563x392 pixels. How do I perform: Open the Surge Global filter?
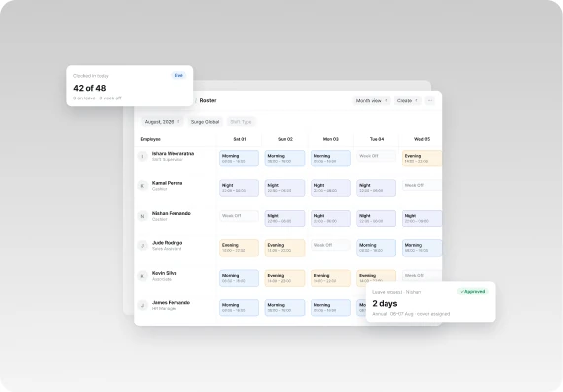tap(205, 122)
